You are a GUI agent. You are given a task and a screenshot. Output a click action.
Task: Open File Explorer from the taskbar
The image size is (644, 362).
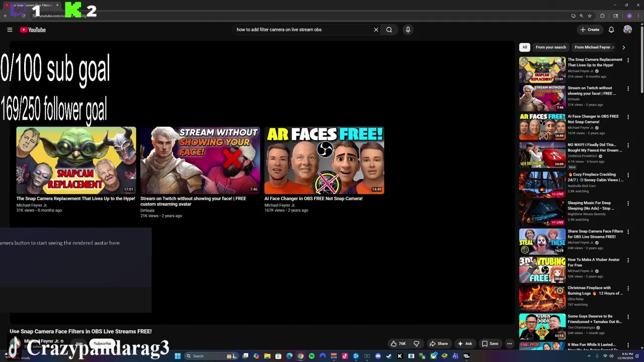click(267, 356)
